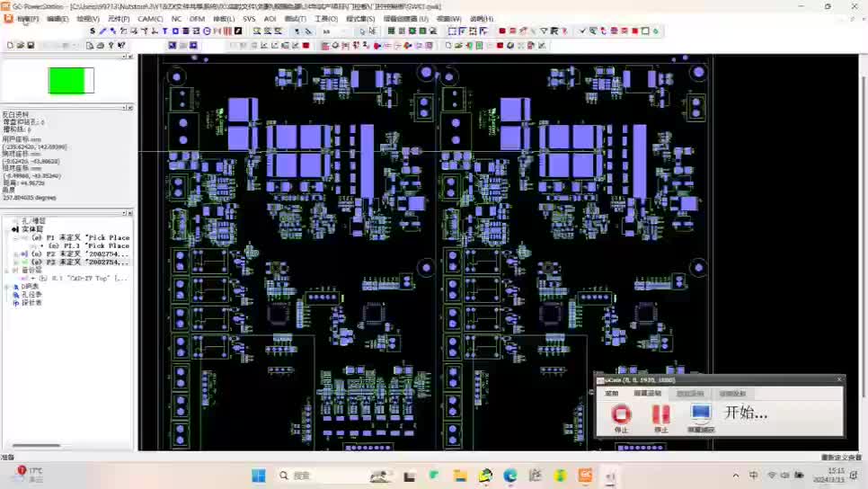The width and height of the screenshot is (868, 489).
Task: Click the save disk icon in toolbar
Action: tap(30, 45)
